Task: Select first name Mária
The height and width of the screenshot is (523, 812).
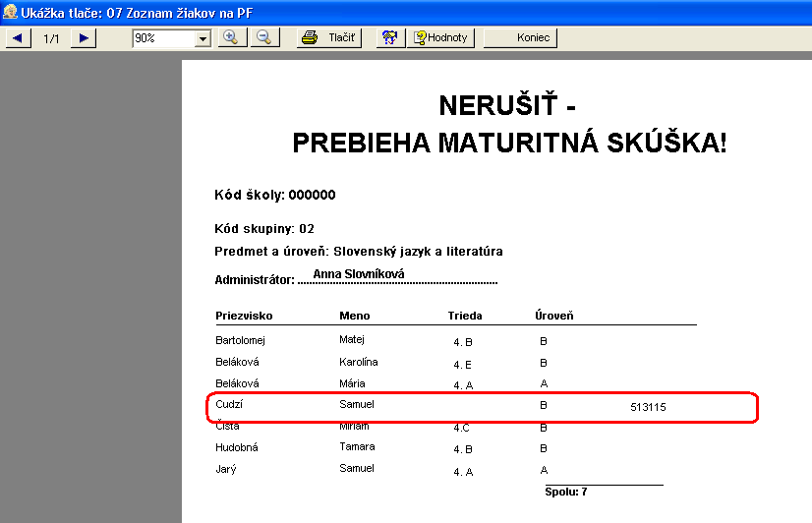Action: 352,383
